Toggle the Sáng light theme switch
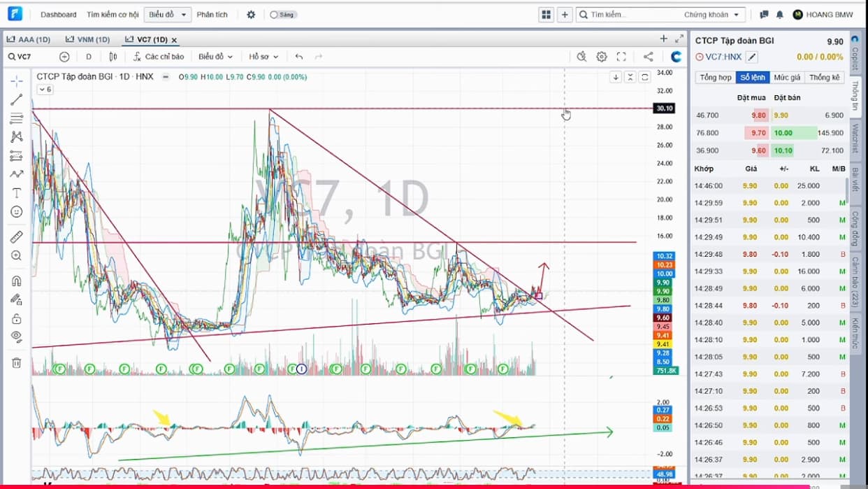Viewport: 868px width, 489px height. click(282, 15)
